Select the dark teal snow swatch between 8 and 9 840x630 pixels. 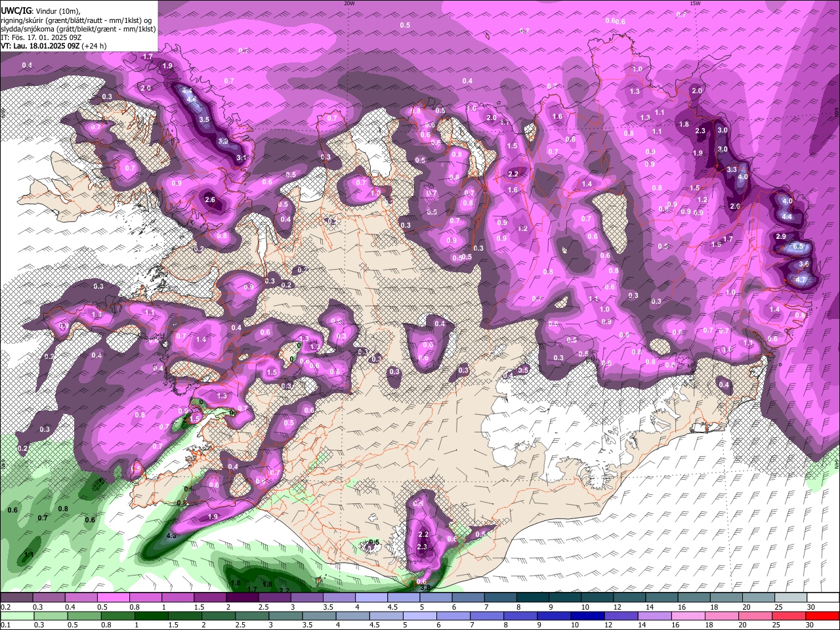532,598
